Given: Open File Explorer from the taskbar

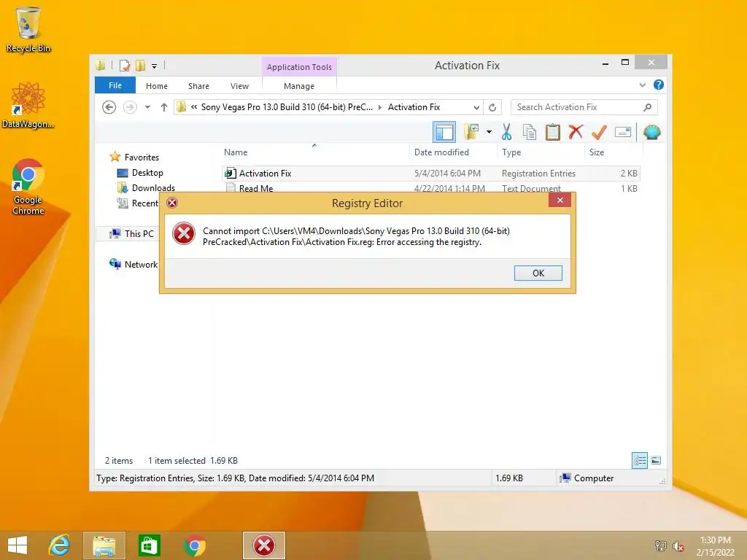Looking at the screenshot, I should [x=104, y=545].
